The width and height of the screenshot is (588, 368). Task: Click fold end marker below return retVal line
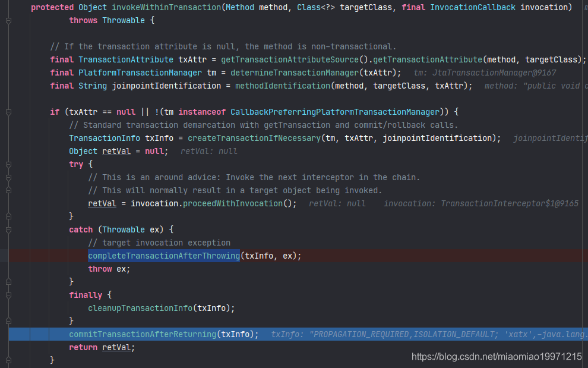point(9,360)
